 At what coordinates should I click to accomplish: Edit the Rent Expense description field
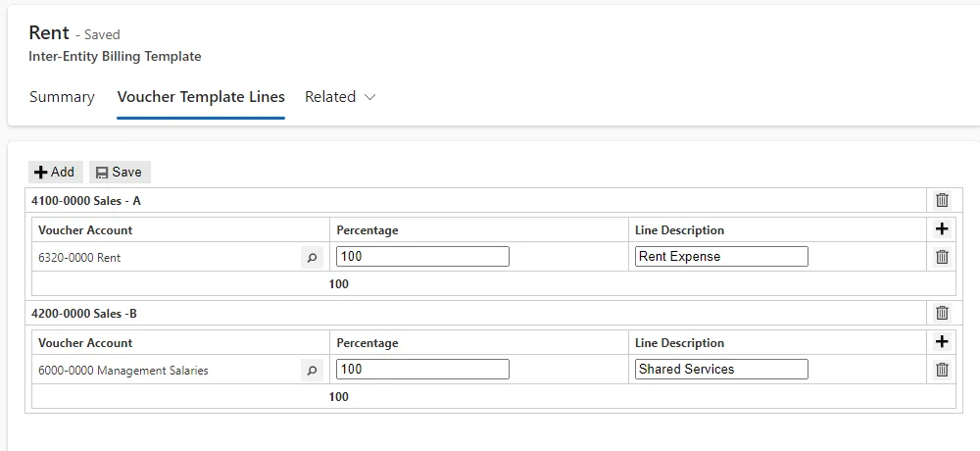pyautogui.click(x=721, y=257)
